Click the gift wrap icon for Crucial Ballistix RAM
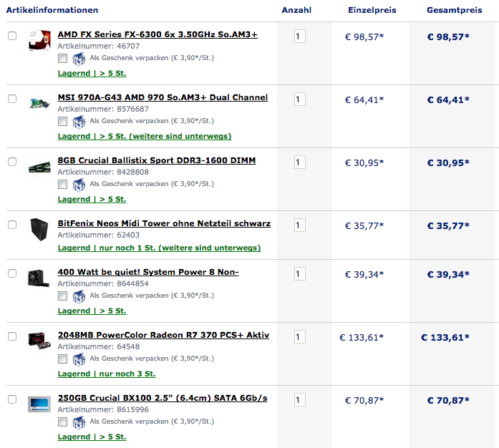This screenshot has width=499, height=448. [79, 185]
